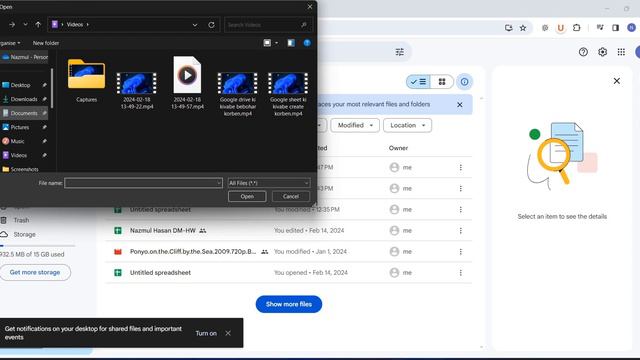This screenshot has width=640, height=360.
Task: Click Show more files button
Action: click(289, 304)
